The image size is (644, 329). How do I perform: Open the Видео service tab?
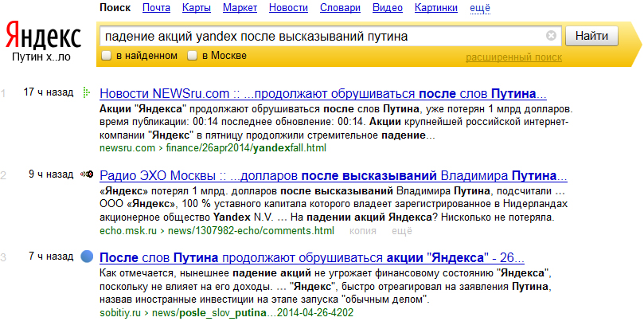click(x=388, y=8)
